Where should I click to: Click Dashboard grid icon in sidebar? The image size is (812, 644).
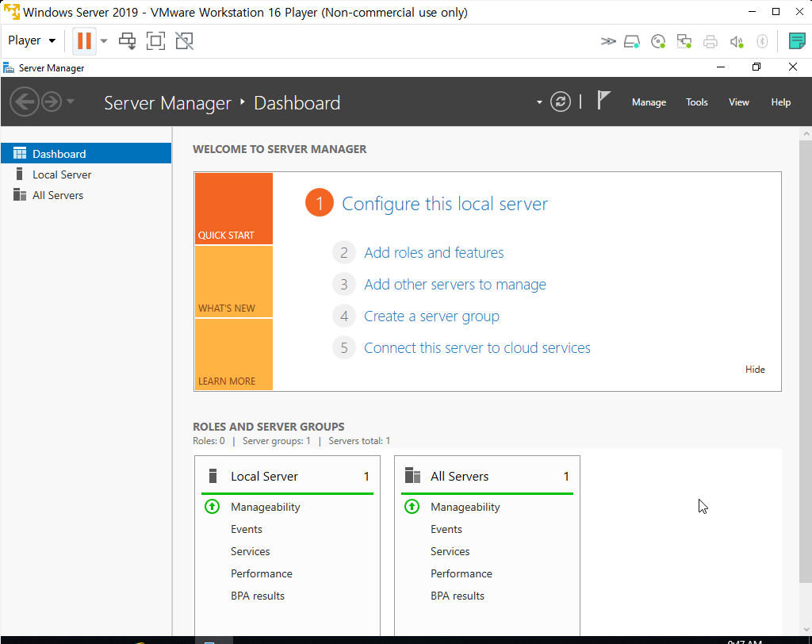coord(20,153)
